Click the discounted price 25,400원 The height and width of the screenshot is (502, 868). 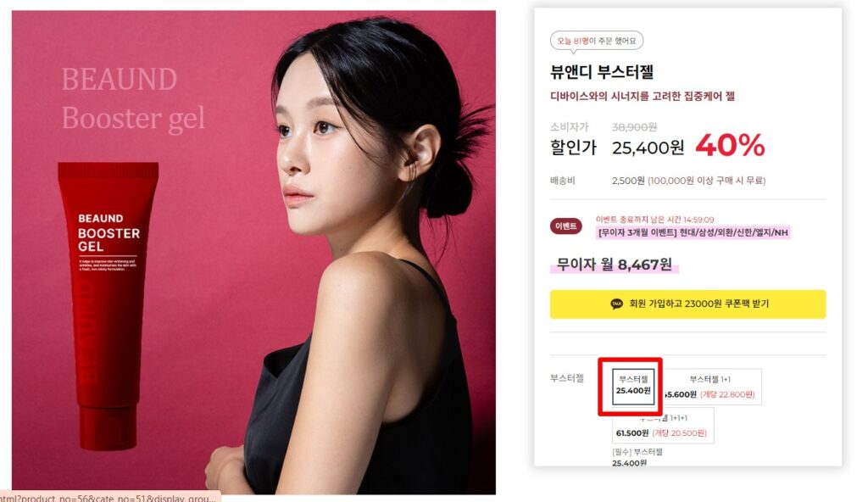pos(648,148)
